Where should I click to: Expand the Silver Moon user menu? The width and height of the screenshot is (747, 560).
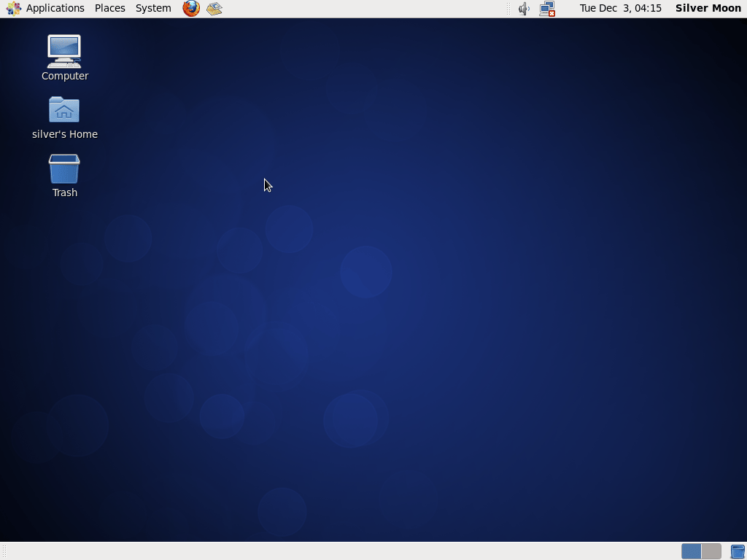708,9
